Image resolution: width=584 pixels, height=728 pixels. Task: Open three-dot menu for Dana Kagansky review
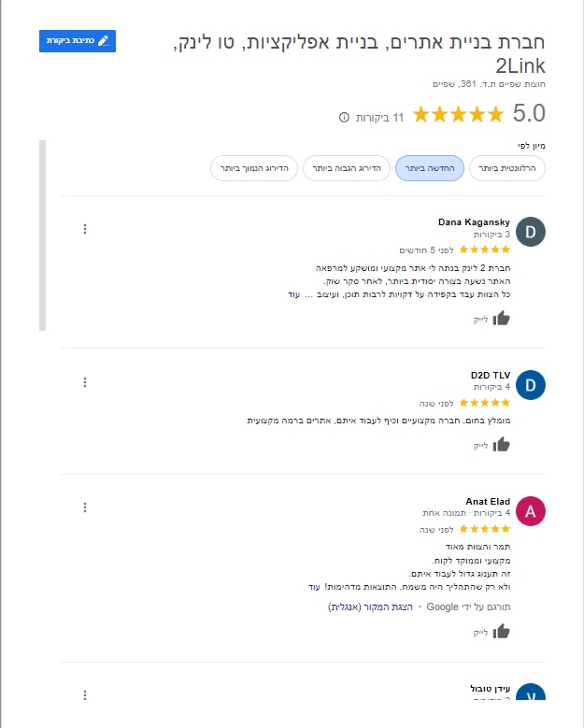(x=85, y=229)
